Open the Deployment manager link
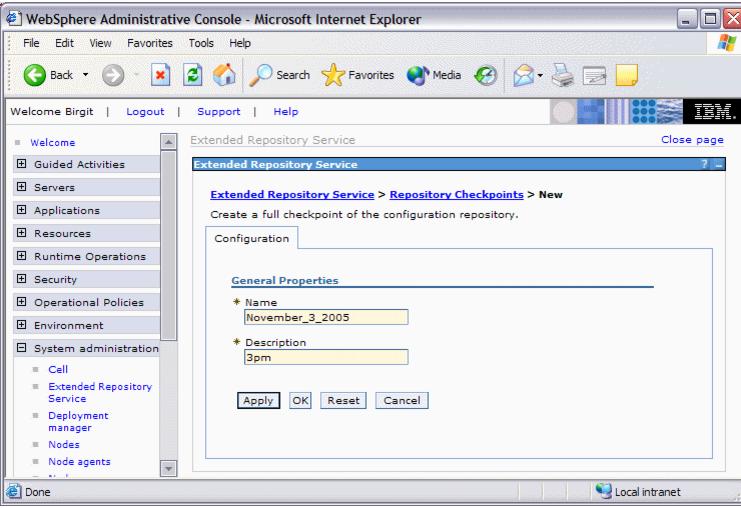The height and width of the screenshot is (508, 741). click(x=78, y=422)
